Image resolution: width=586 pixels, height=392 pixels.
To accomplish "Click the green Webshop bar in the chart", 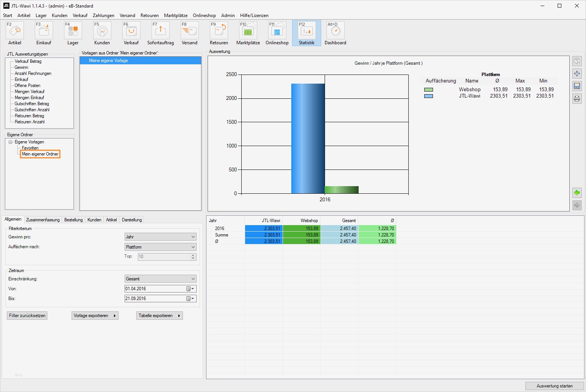I will (x=342, y=190).
